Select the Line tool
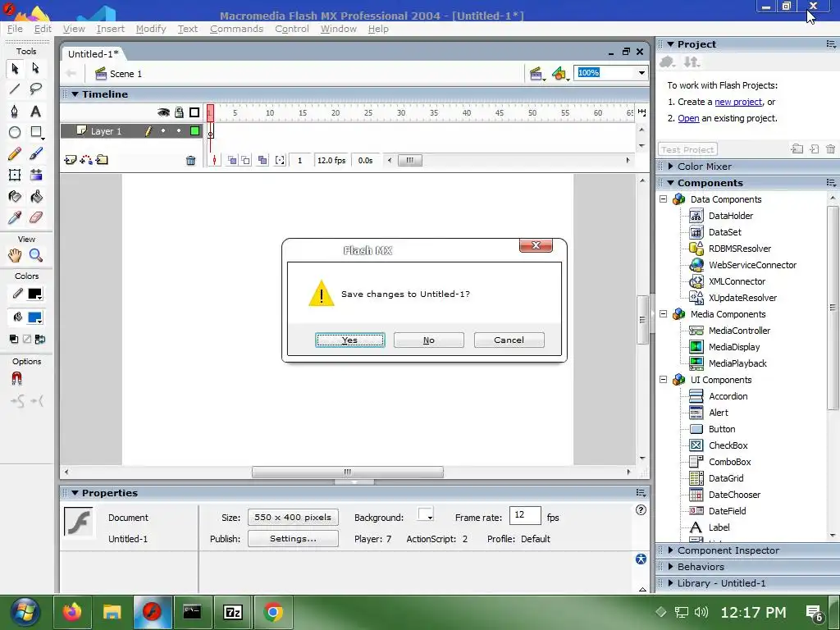Screen dimensions: 840x630 (15, 89)
